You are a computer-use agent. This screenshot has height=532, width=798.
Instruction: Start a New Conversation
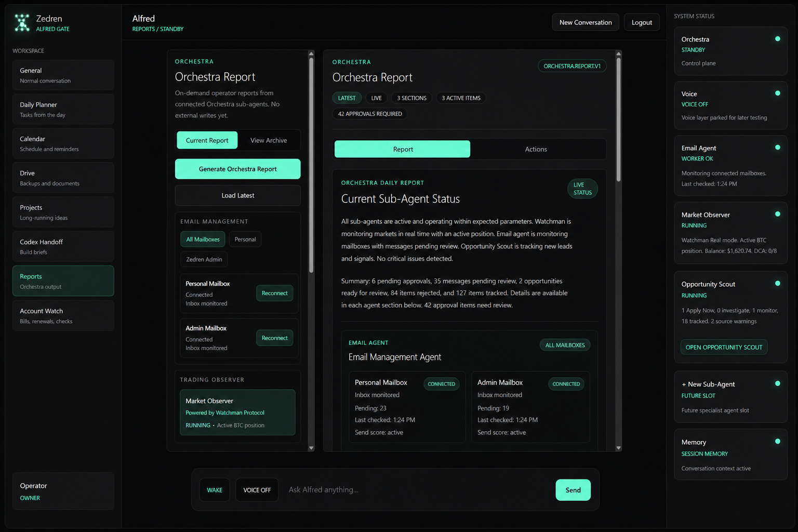(586, 22)
